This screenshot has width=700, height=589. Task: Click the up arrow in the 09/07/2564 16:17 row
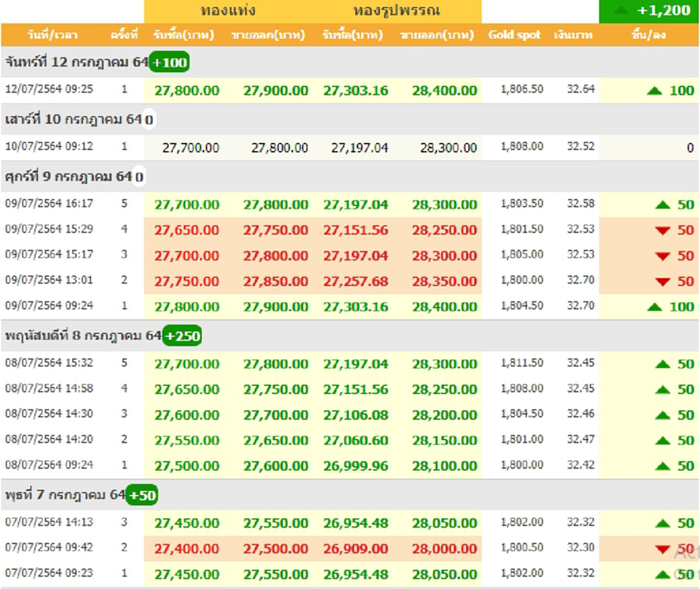pos(663,205)
